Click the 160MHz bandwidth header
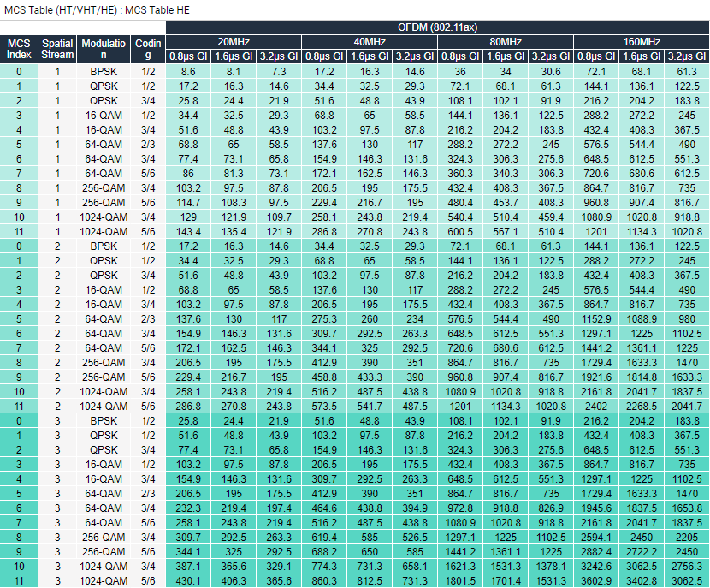The width and height of the screenshot is (710, 588). click(642, 42)
